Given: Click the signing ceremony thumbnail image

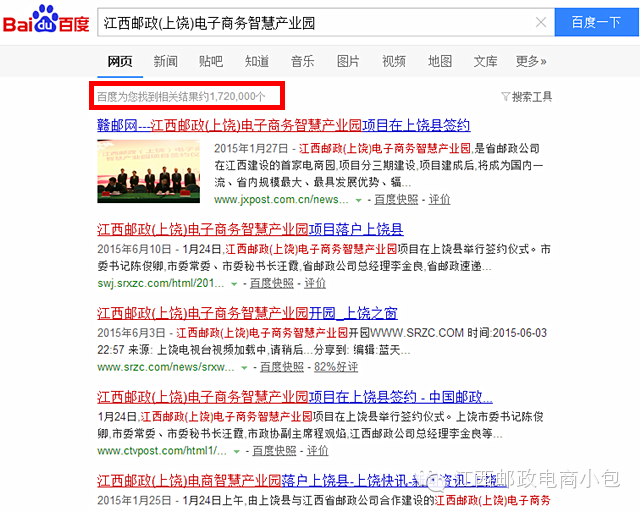Looking at the screenshot, I should [149, 171].
